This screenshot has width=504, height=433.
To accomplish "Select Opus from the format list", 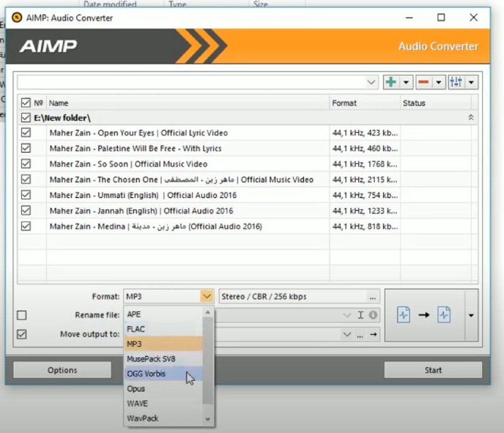I will pos(164,389).
